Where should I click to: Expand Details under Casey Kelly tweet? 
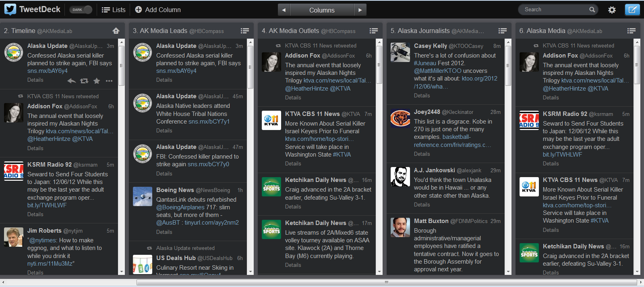pyautogui.click(x=422, y=95)
